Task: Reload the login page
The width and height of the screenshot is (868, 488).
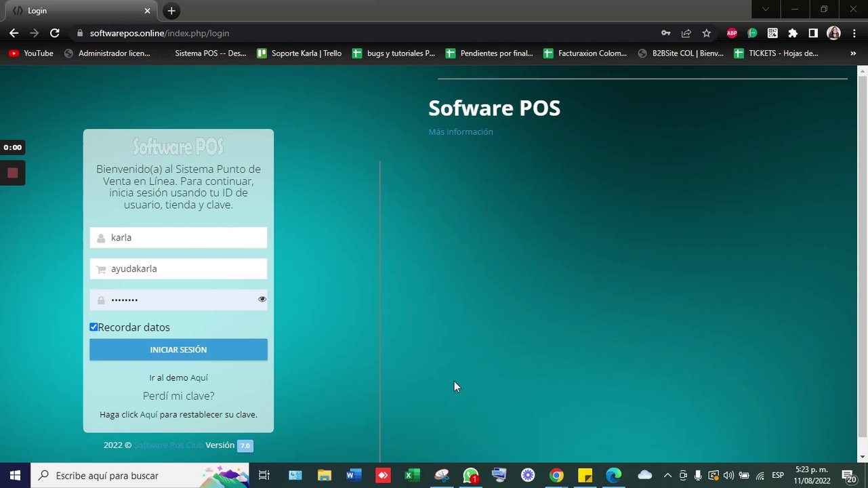Action: click(55, 33)
